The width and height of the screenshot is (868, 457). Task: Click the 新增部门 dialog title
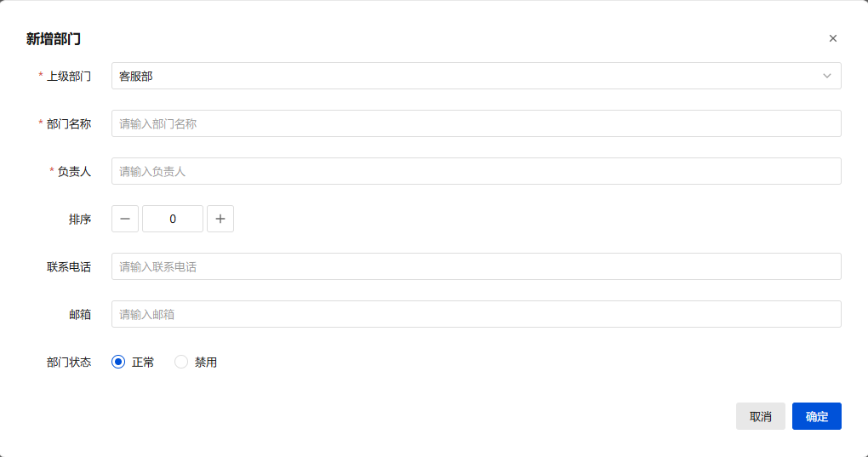click(x=54, y=38)
